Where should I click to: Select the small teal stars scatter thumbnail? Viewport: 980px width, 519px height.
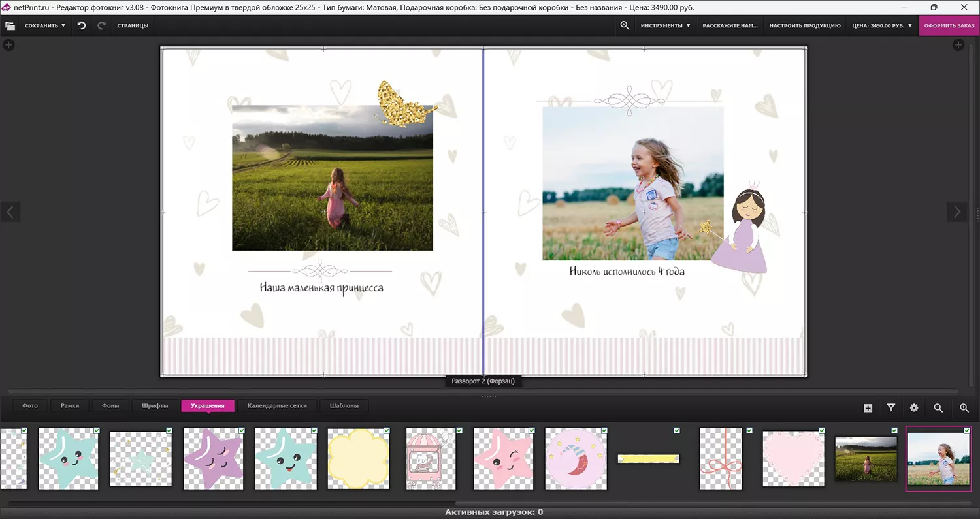140,458
